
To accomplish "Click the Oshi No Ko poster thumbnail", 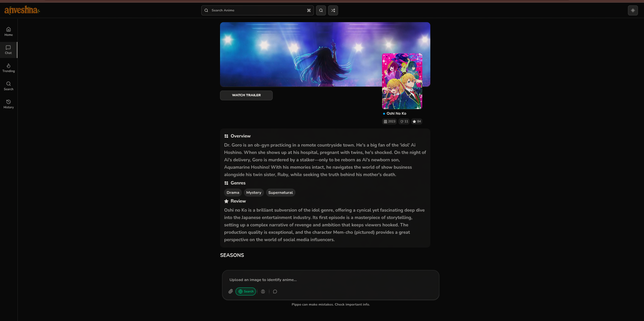I will point(402,81).
